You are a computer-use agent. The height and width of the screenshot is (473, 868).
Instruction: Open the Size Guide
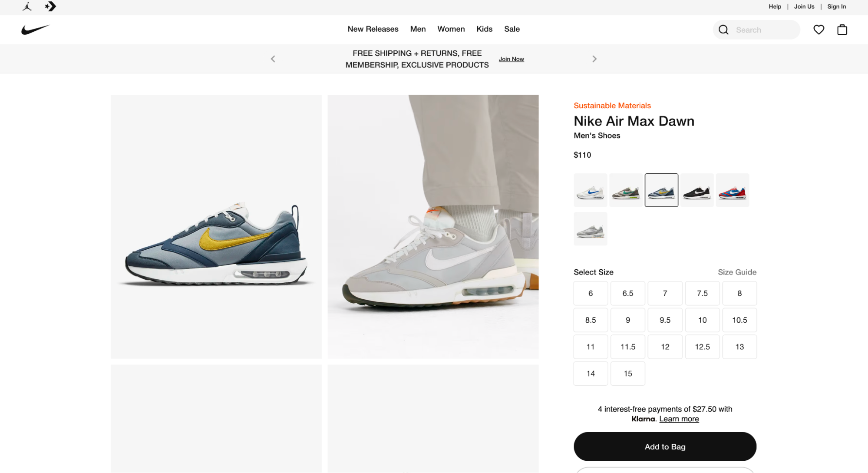click(737, 272)
